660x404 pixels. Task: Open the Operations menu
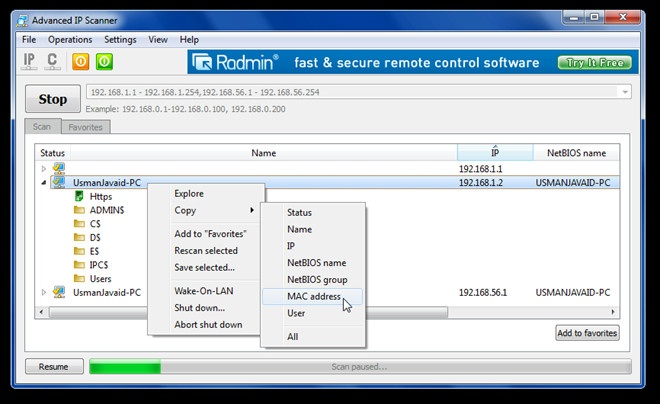pyautogui.click(x=70, y=40)
